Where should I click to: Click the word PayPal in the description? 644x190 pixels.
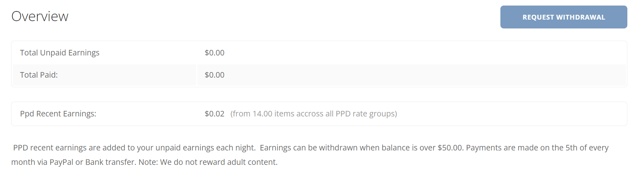61,162
